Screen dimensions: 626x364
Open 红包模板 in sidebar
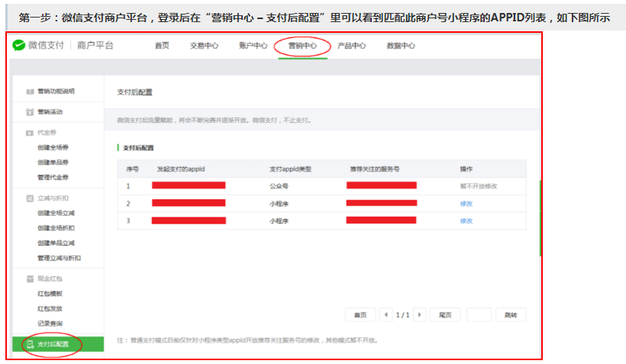tap(50, 294)
